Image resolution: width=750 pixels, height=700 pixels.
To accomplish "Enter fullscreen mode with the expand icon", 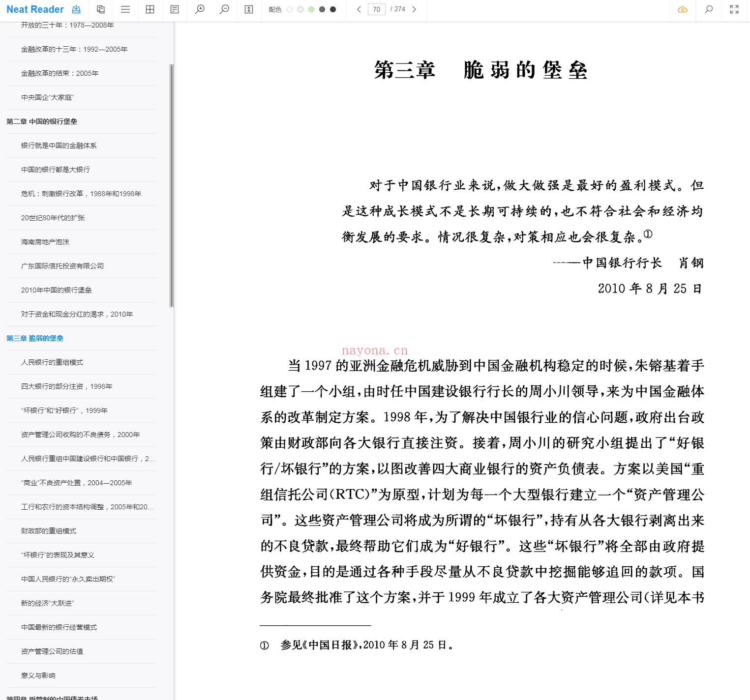I will 734,9.
